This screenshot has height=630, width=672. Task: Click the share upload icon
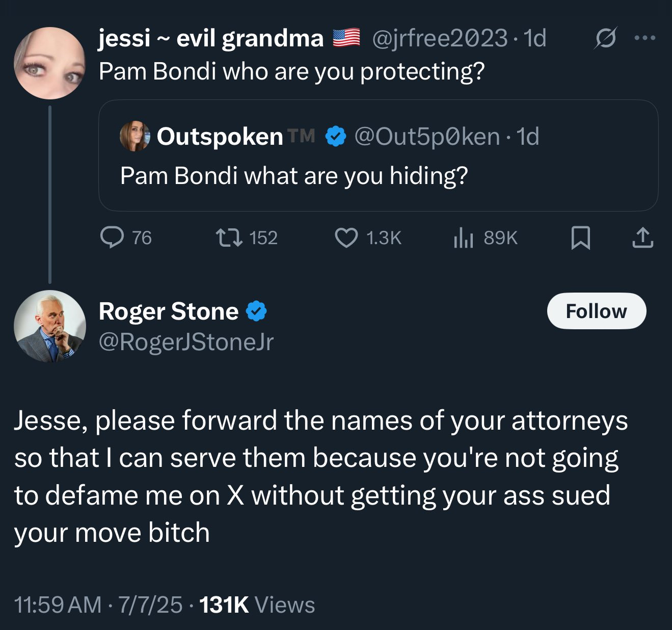(642, 238)
